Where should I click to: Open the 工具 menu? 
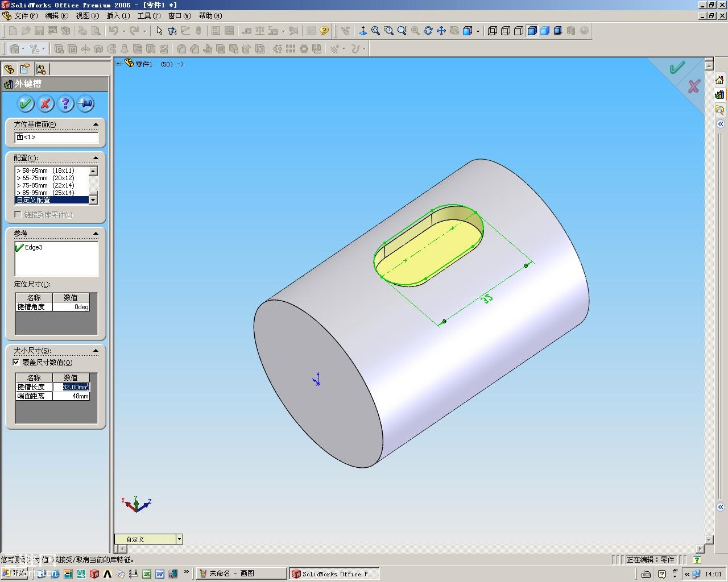point(148,16)
